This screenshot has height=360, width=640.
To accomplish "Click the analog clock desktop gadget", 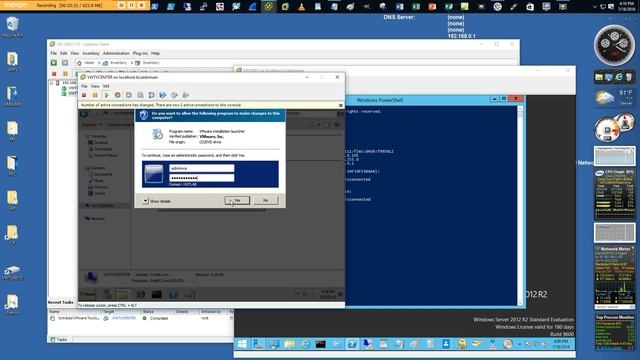I will tap(614, 45).
